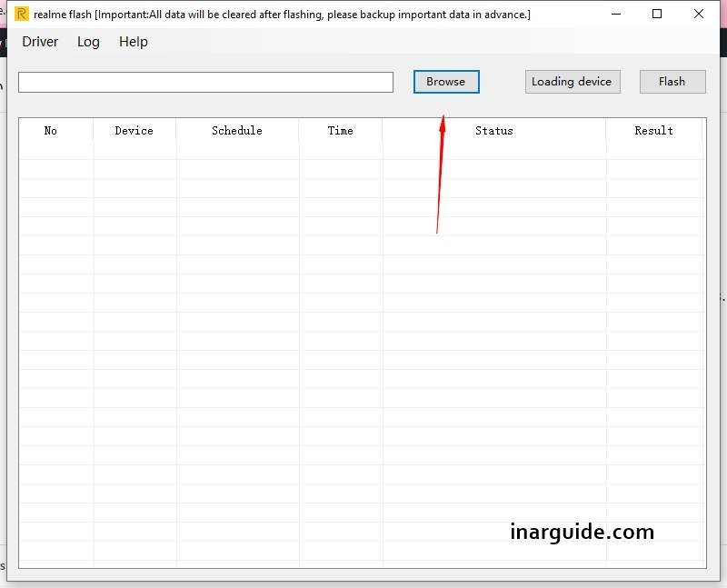Viewport: 727px width, 588px height.
Task: Maximize the realme flash window
Action: coord(657,14)
